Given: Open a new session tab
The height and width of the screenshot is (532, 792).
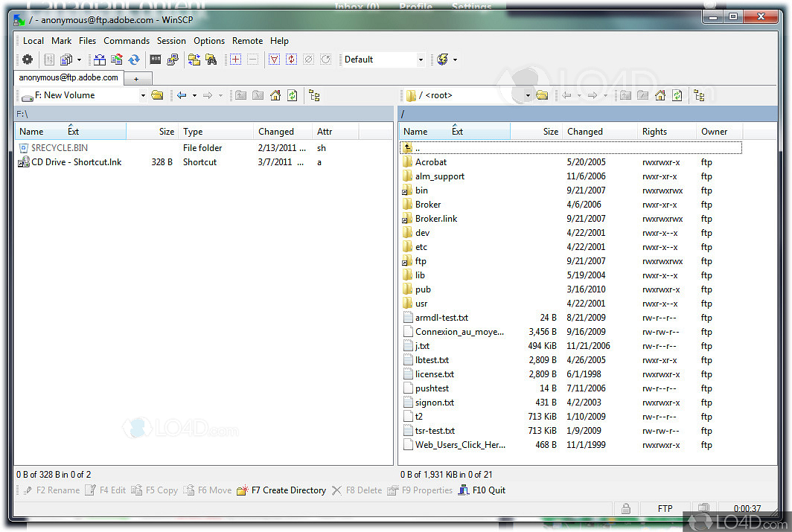Looking at the screenshot, I should coord(137,78).
